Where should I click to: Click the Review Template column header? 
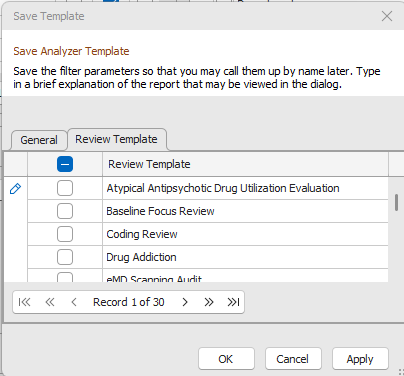click(245, 164)
